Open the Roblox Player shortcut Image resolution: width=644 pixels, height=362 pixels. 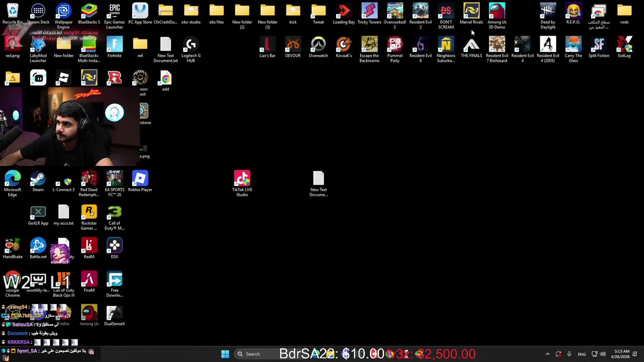pyautogui.click(x=140, y=182)
